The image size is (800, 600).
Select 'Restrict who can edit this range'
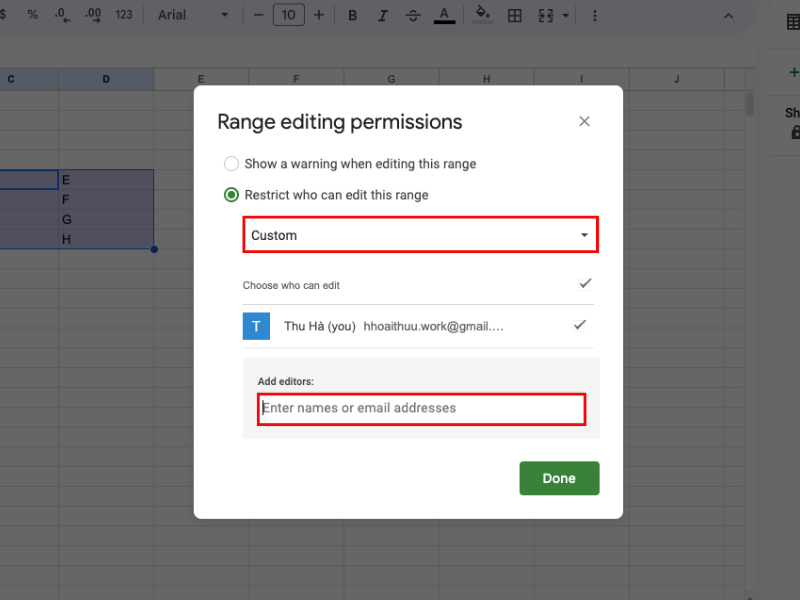231,195
